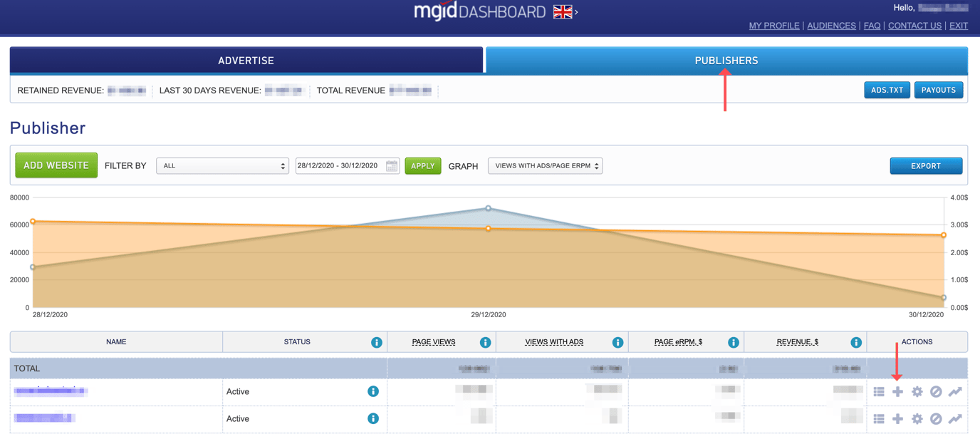Select the Publishers tab
Viewport: 980px width, 439px height.
pos(726,61)
